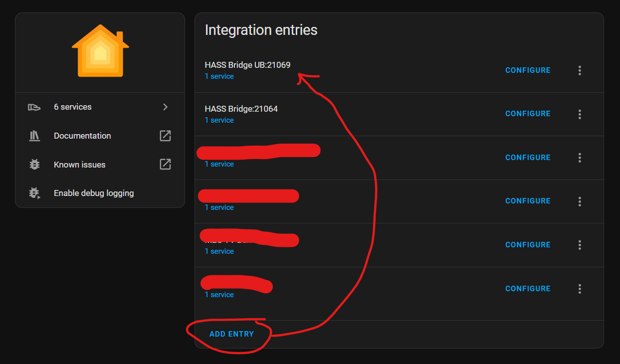620x364 pixels.
Task: Configure the last entry above ADD ENTRY
Action: 528,289
